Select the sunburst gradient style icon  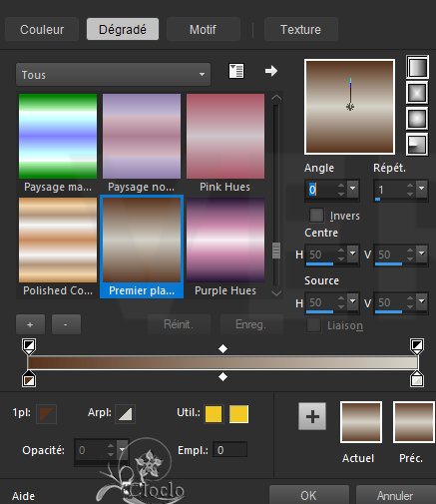click(417, 118)
